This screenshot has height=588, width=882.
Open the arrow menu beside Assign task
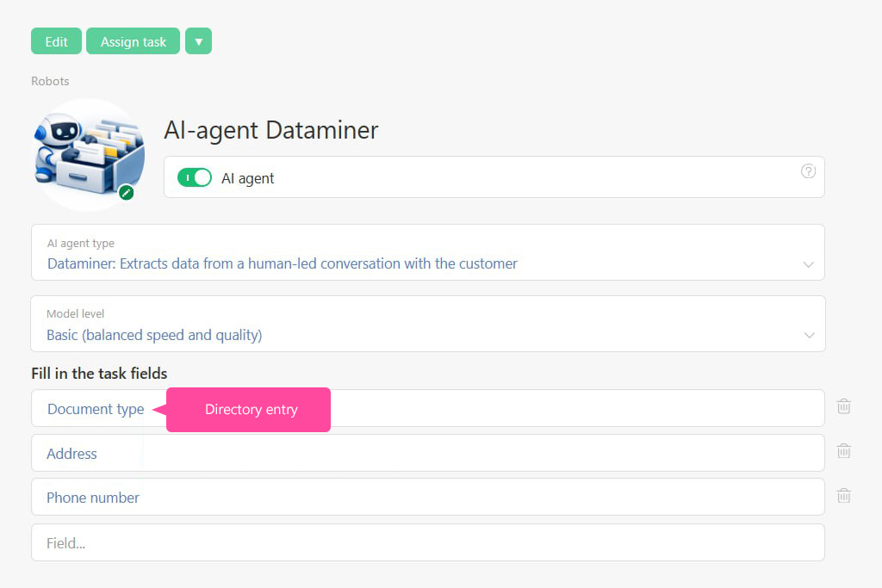[198, 41]
